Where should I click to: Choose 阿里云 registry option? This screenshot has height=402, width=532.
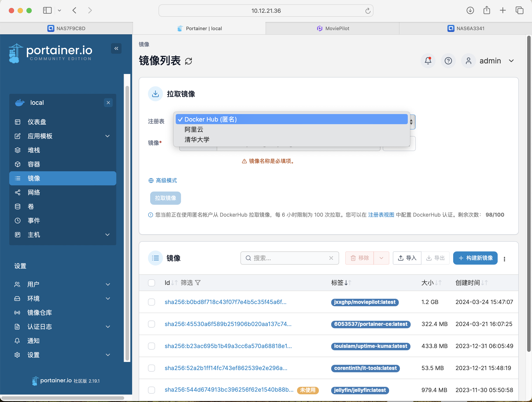point(292,129)
